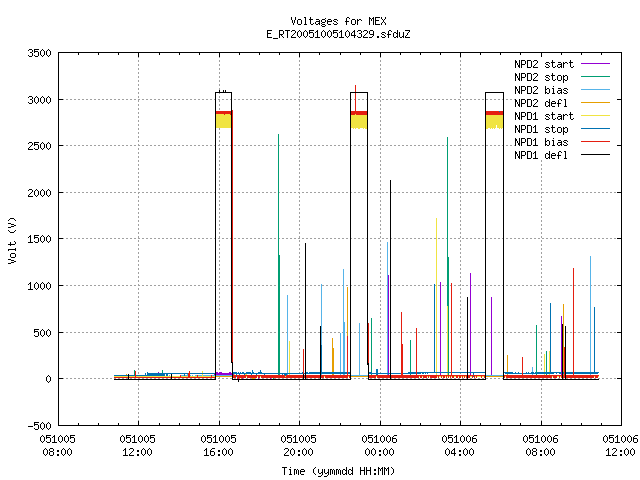Click the x-axis title 'Time (yymmdd HH:MM)'
This screenshot has height=480, width=640.
[338, 471]
